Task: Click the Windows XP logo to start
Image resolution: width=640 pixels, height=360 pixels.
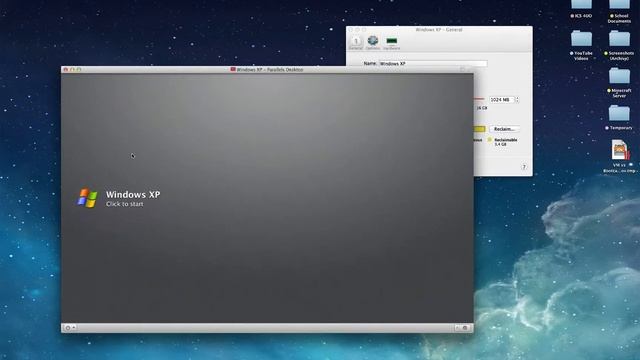Action: 88,198
